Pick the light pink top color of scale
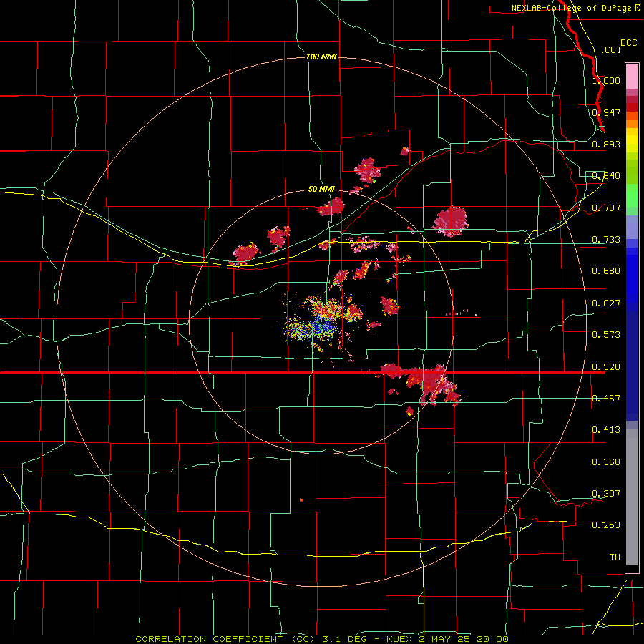644x644 pixels. click(632, 77)
